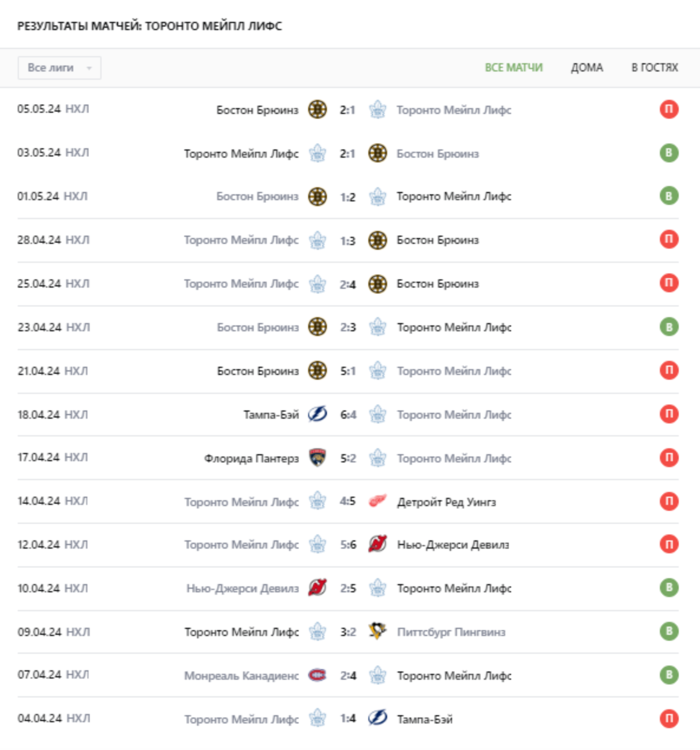Open Питтсбург Пингвинз team link
The image size is (700, 750).
[x=451, y=632]
